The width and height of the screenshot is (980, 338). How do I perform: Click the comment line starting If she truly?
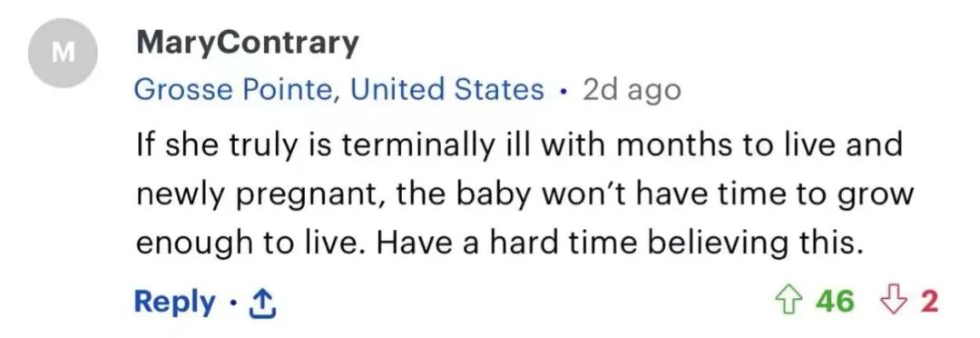[x=519, y=145]
